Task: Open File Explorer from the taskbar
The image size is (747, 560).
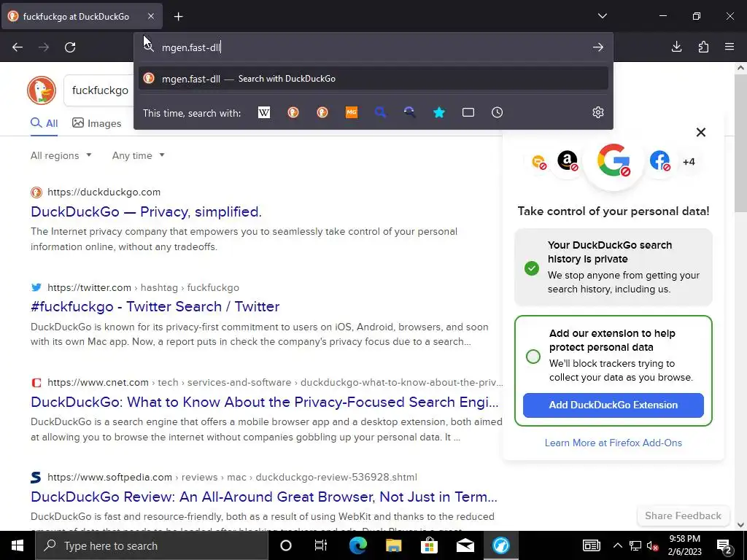Action: coord(393,545)
